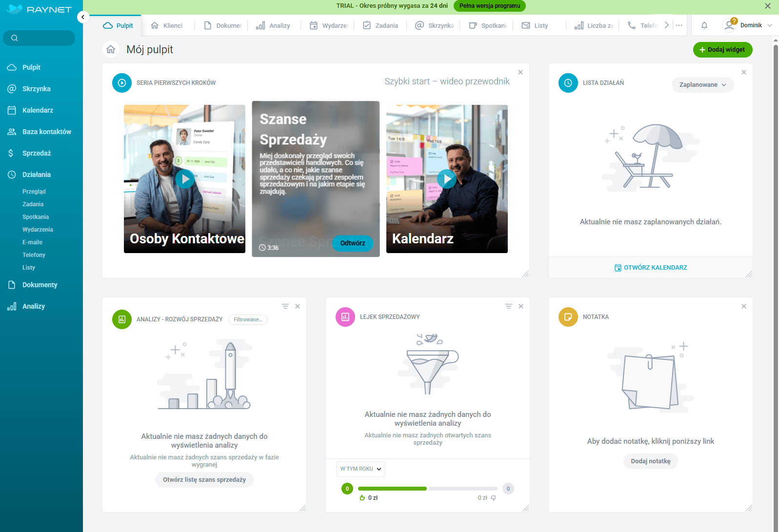Click the Otwórz kalendarz link

(651, 268)
